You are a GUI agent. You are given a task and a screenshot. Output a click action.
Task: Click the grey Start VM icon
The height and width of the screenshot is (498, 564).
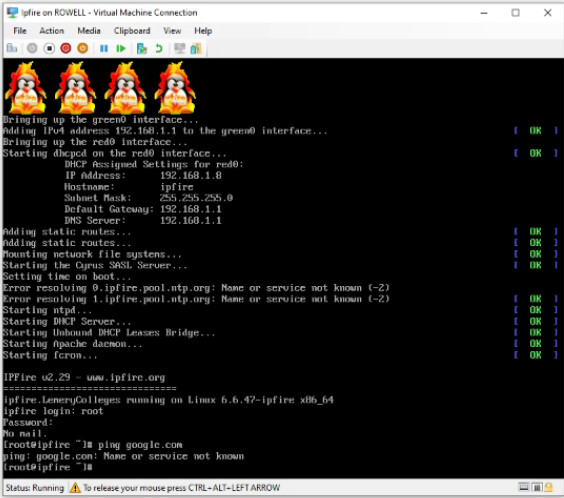tap(32, 48)
